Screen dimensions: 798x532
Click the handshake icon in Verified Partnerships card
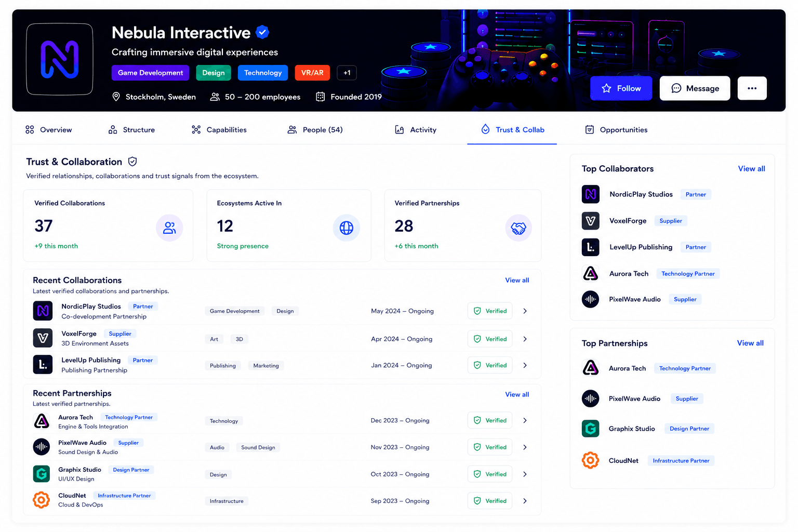coord(518,228)
